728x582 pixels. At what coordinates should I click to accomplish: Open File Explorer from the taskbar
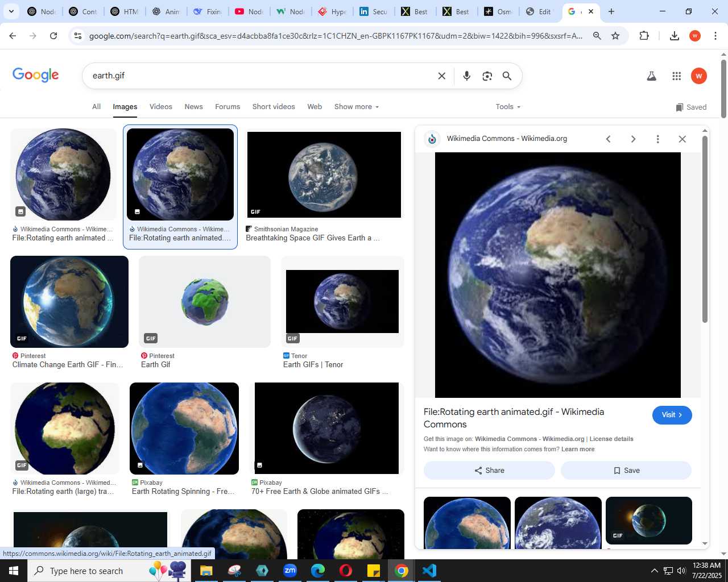tap(206, 571)
